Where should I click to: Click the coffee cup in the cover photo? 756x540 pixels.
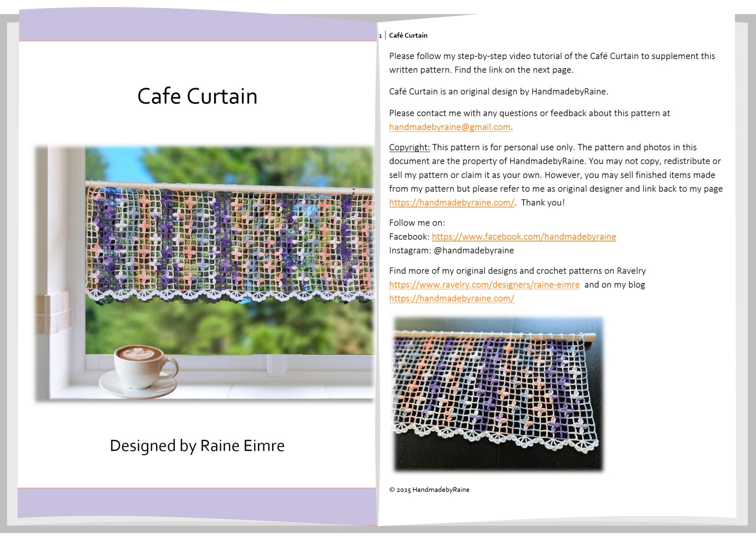pos(139,372)
